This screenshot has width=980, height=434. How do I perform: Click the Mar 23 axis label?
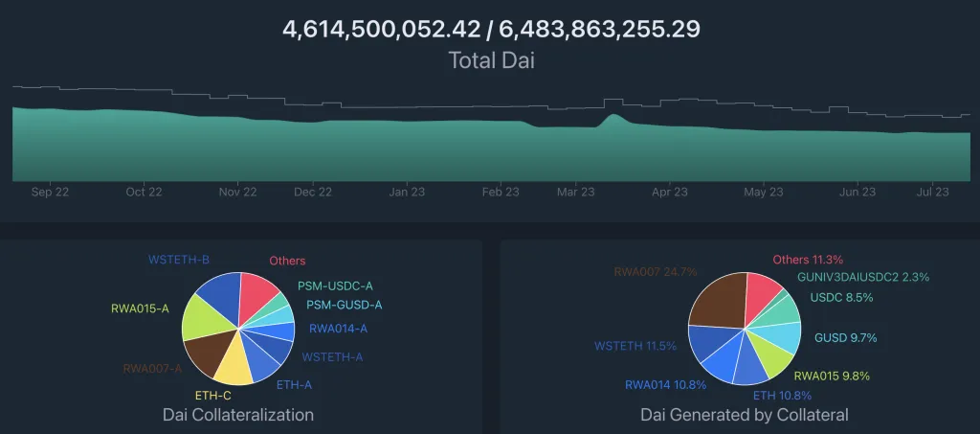(x=575, y=192)
